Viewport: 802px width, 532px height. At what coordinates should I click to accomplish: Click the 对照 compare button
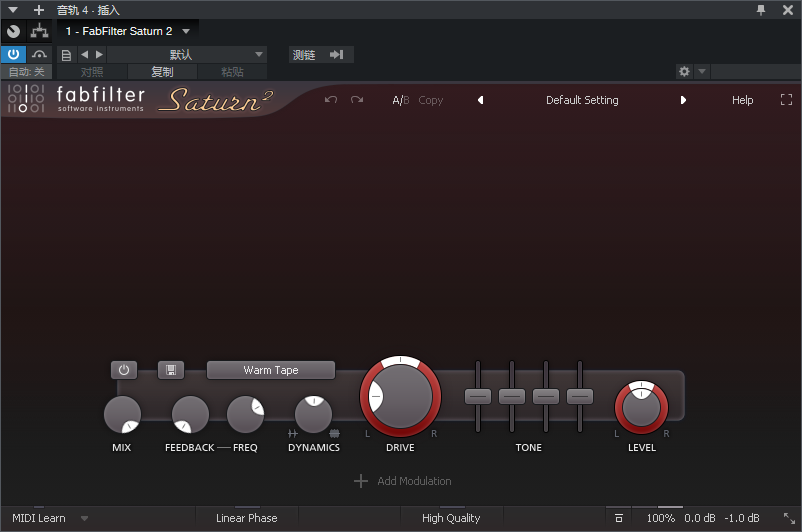click(x=92, y=72)
